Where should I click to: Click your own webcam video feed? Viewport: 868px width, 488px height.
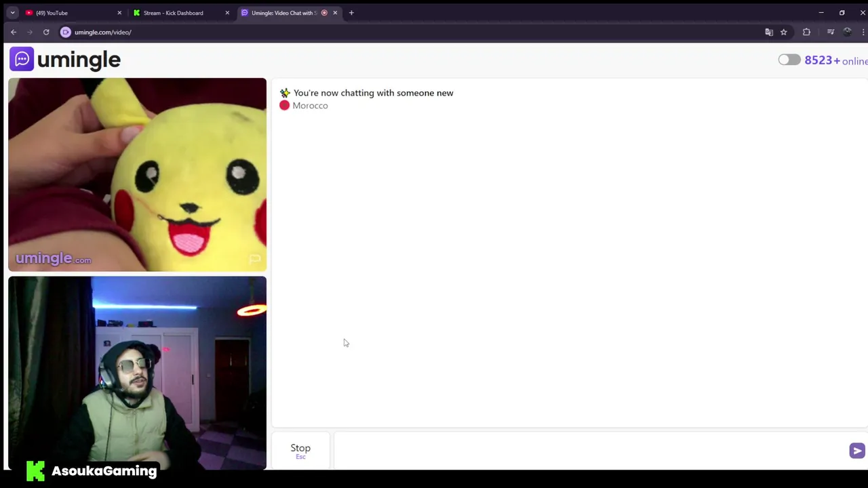[x=138, y=373]
